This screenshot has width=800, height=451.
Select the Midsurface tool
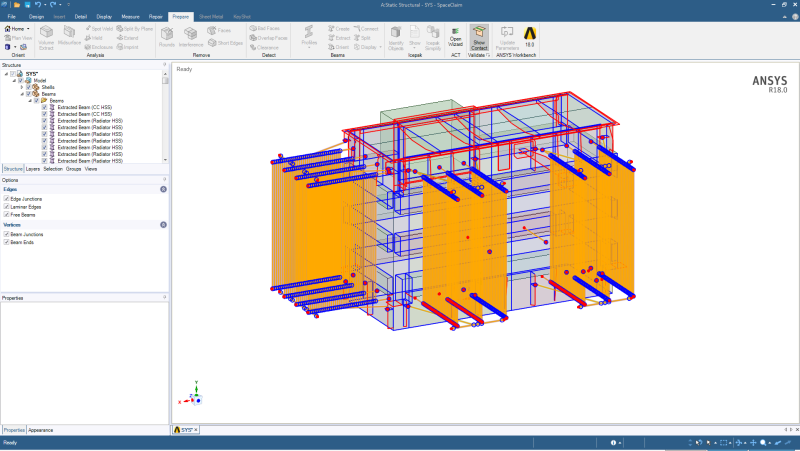point(69,36)
